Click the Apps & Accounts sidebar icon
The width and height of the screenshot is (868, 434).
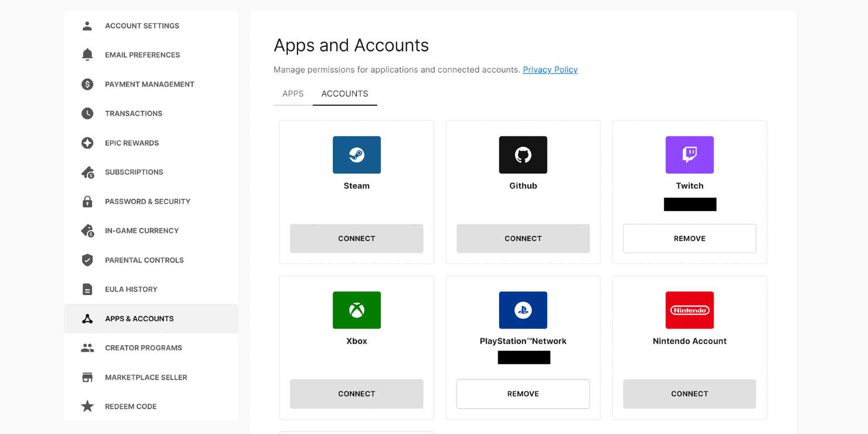[x=87, y=319]
